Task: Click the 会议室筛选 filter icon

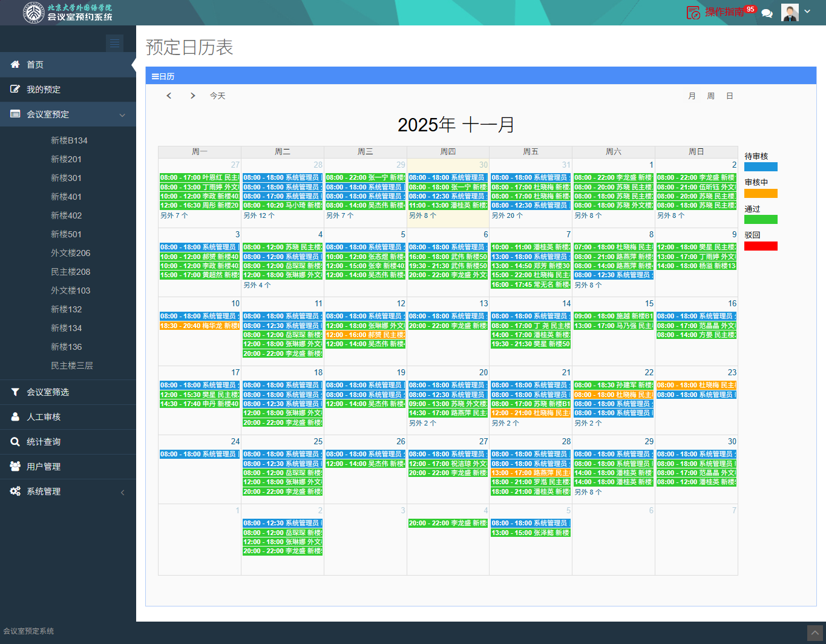Action: click(15, 392)
